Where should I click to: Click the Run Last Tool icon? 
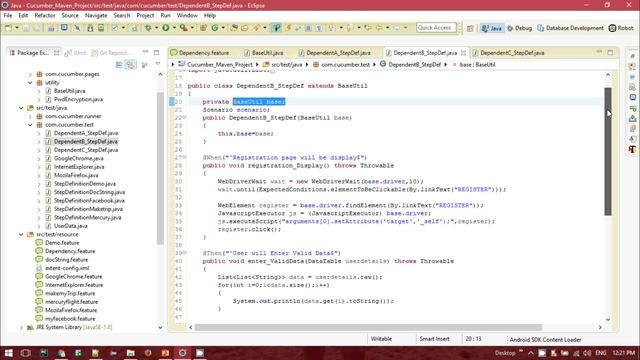click(184, 28)
